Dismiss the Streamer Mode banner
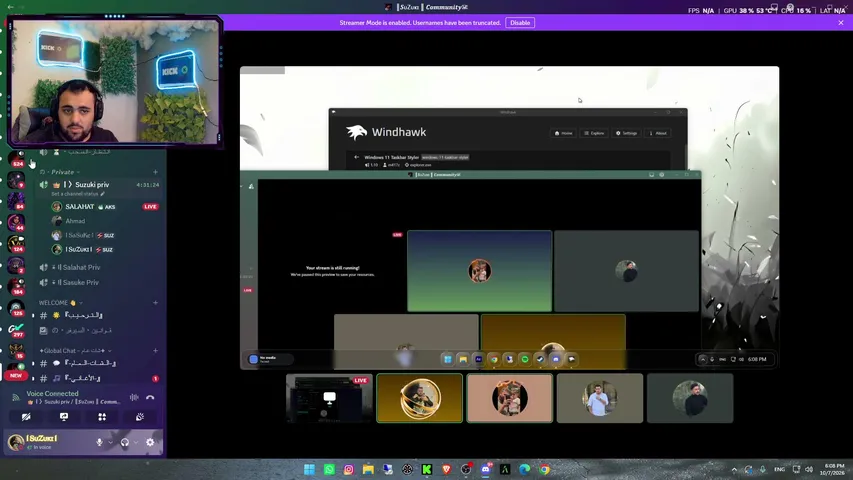 click(x=840, y=23)
